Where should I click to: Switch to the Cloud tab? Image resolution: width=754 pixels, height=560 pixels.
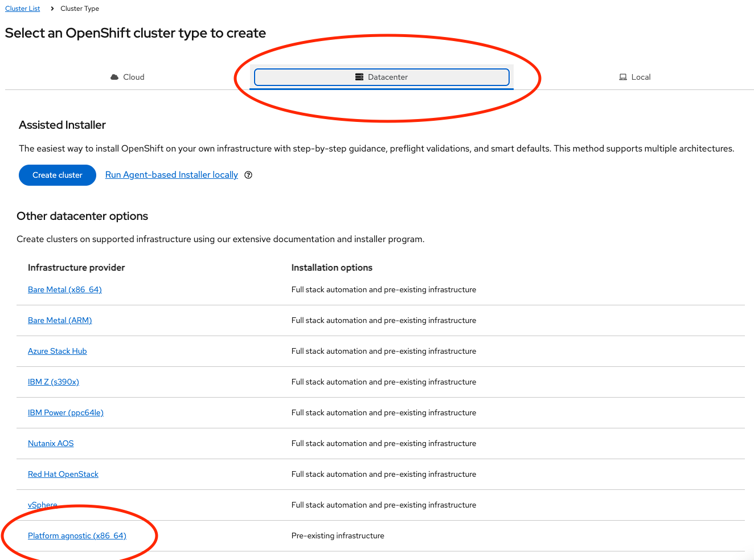pyautogui.click(x=128, y=77)
